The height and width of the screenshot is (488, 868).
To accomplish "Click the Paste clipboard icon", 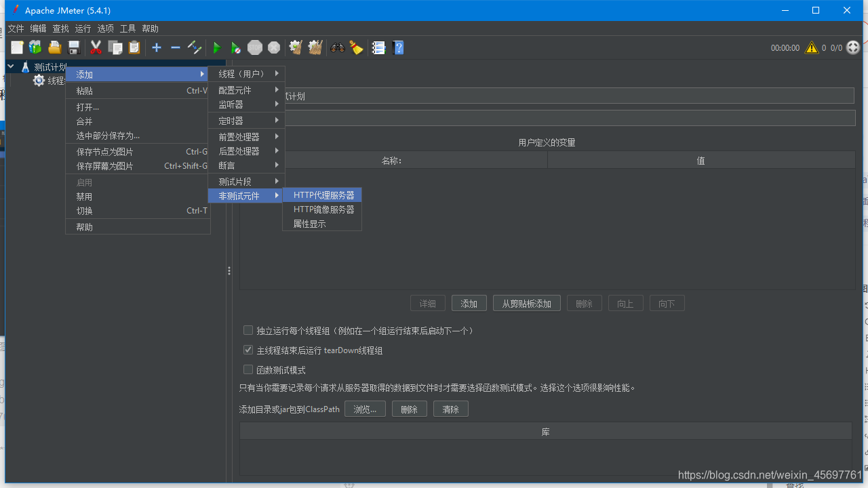I will [x=134, y=47].
